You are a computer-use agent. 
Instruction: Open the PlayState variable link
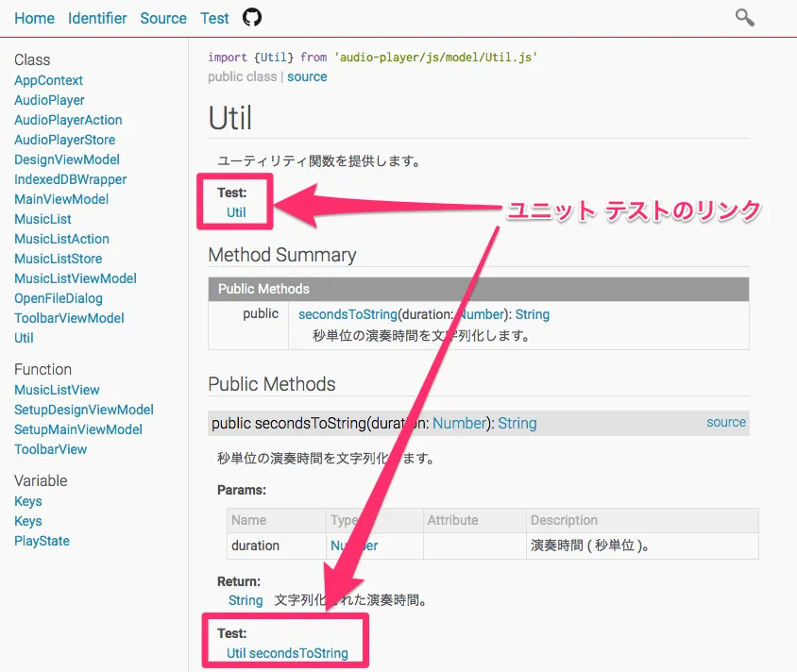pos(42,541)
